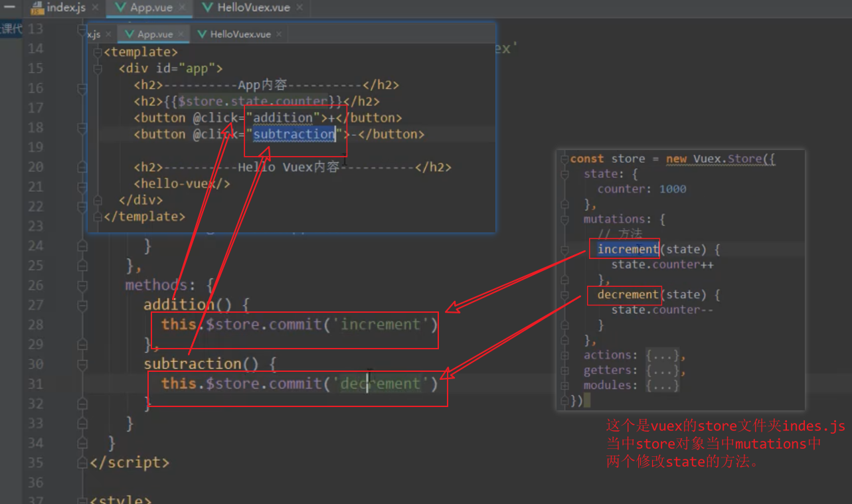
Task: Click highlighted "subtraction" in the second button's @click
Action: pyautogui.click(x=294, y=134)
